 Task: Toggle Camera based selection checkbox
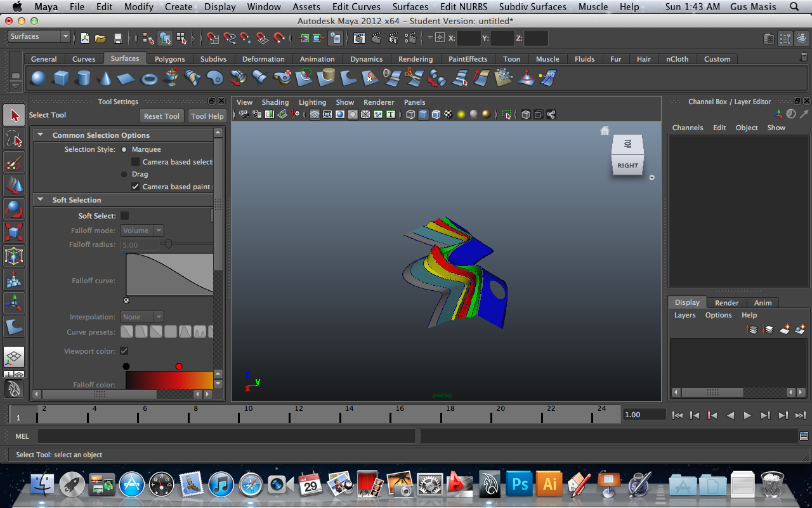click(x=135, y=162)
